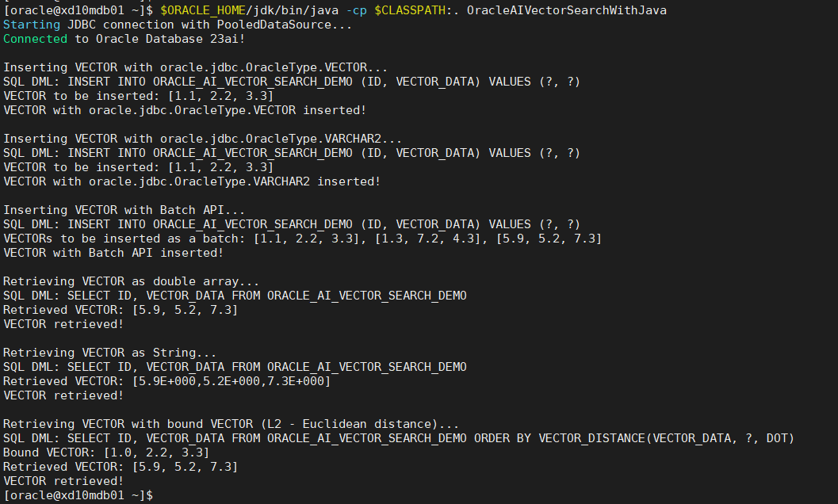Click 'VECTOR with Batch API inserted!' line
Viewport: 838px width, 504px height.
[x=113, y=253]
